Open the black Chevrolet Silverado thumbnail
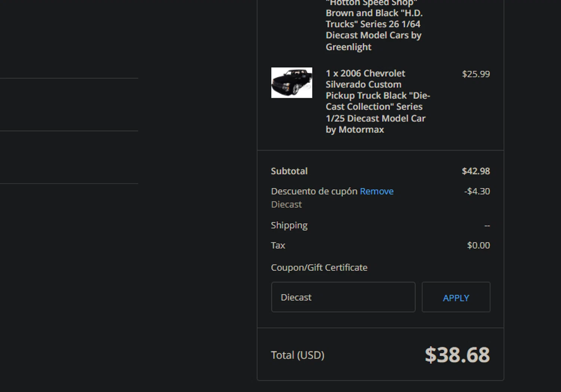Image resolution: width=561 pixels, height=392 pixels. click(x=292, y=83)
